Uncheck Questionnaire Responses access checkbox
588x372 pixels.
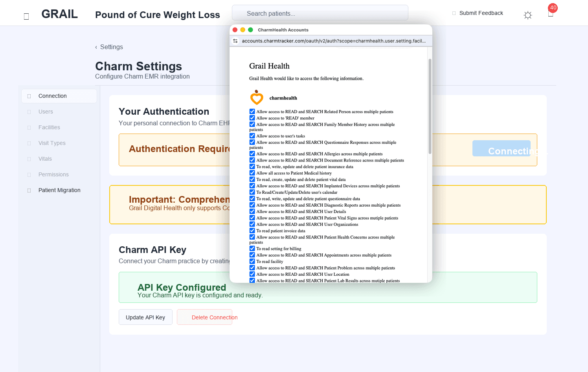coord(252,142)
